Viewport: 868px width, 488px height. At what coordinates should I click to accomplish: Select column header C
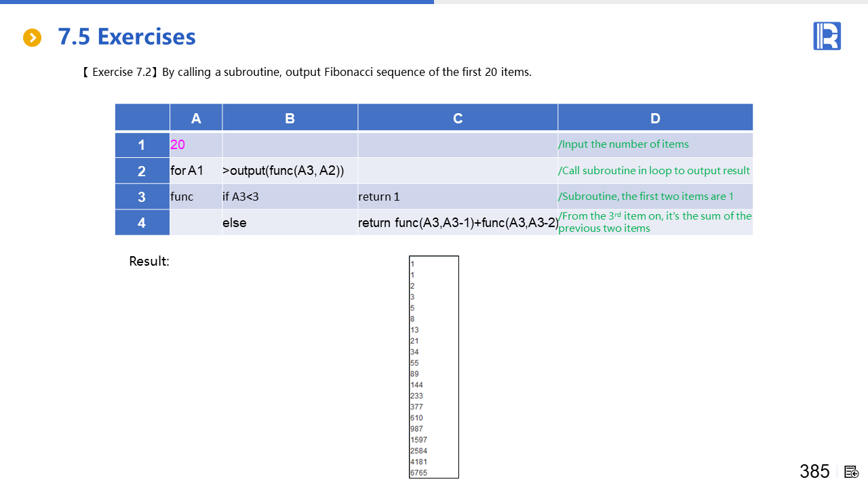point(458,118)
